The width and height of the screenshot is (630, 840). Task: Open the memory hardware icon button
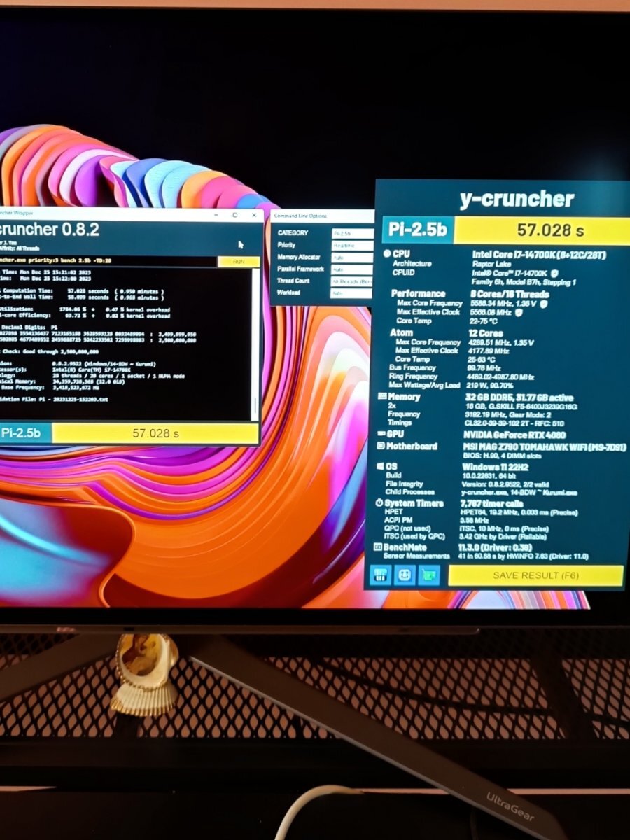(x=380, y=575)
